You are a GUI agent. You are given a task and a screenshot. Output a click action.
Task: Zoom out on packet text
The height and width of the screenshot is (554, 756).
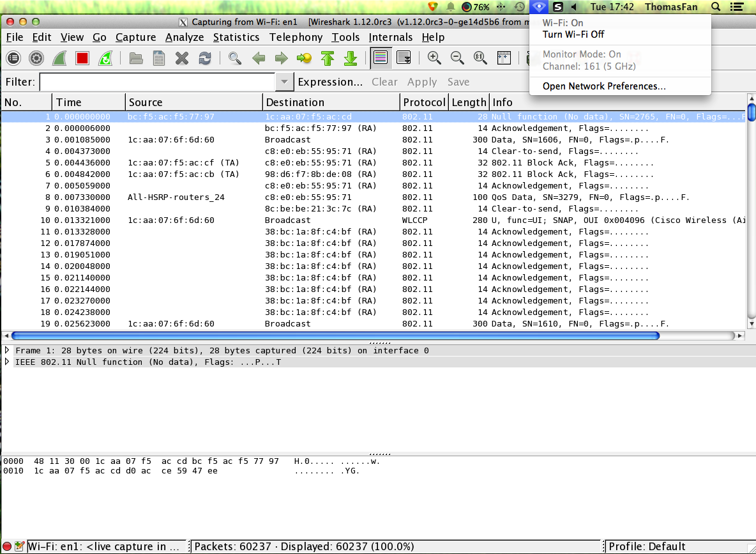(x=457, y=58)
